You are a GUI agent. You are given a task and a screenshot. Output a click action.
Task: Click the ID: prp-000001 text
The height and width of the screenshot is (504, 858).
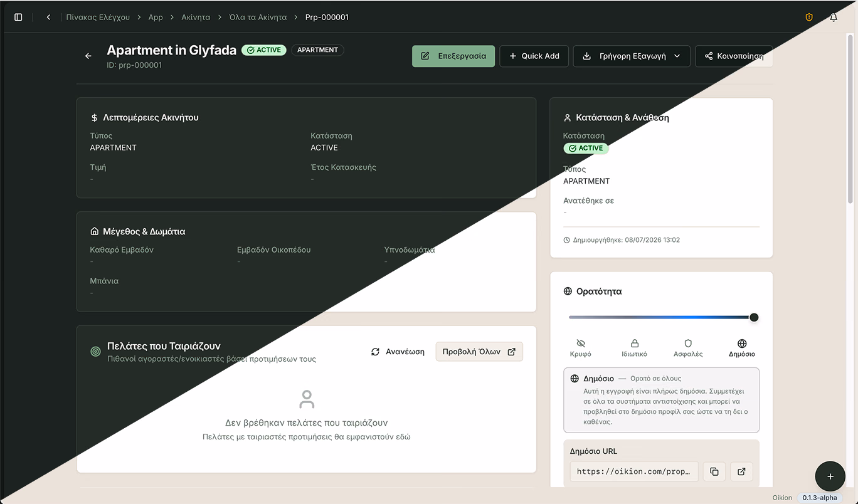coord(134,65)
